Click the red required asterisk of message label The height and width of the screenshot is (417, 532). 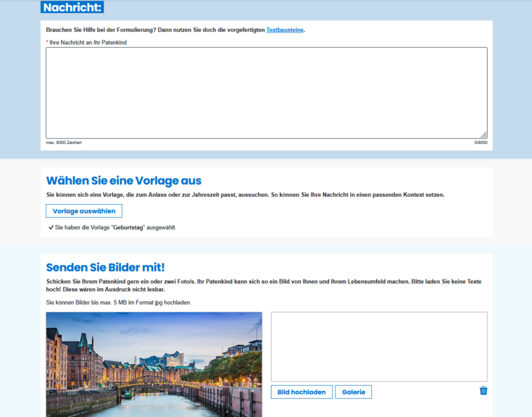coord(47,43)
